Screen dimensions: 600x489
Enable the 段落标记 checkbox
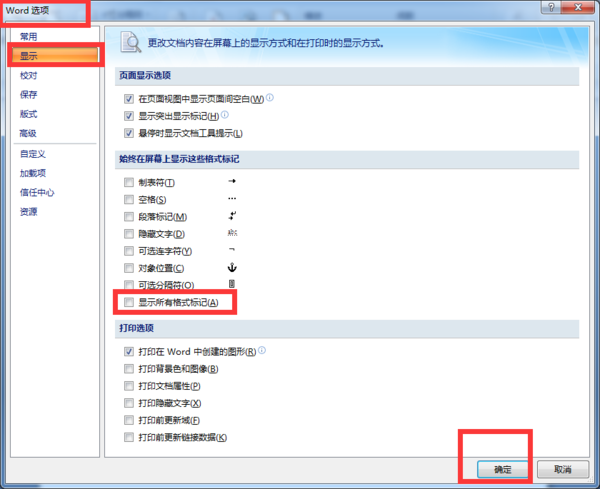pos(129,217)
